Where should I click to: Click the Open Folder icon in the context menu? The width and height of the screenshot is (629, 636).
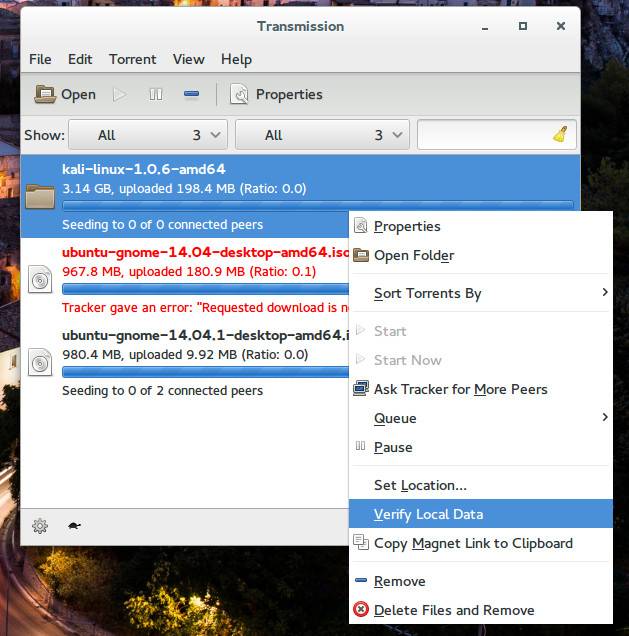(361, 255)
